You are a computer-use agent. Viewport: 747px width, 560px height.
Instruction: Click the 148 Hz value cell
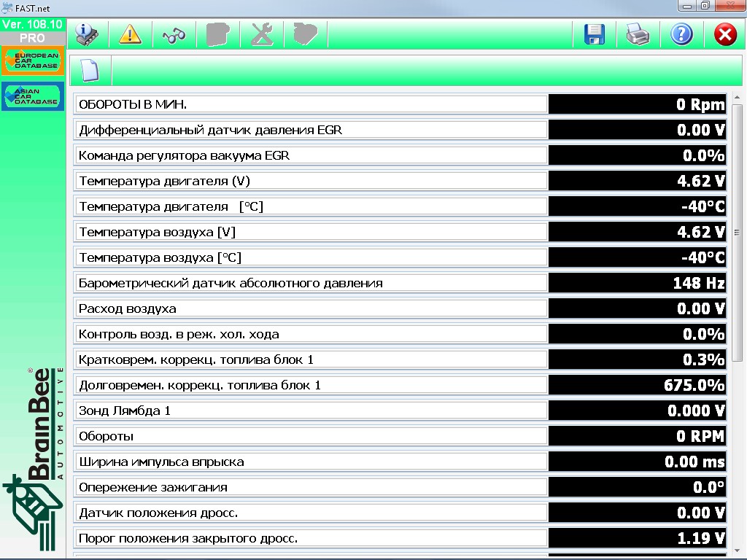(x=638, y=283)
